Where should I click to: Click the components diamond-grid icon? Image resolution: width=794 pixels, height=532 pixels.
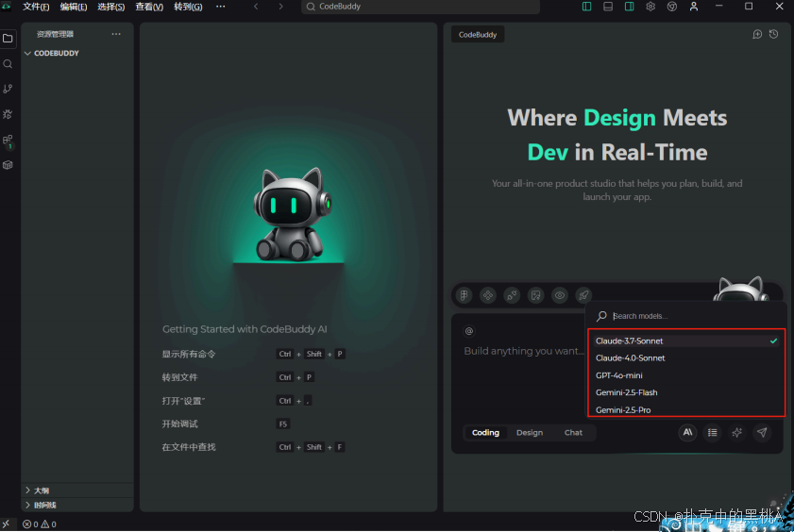488,295
